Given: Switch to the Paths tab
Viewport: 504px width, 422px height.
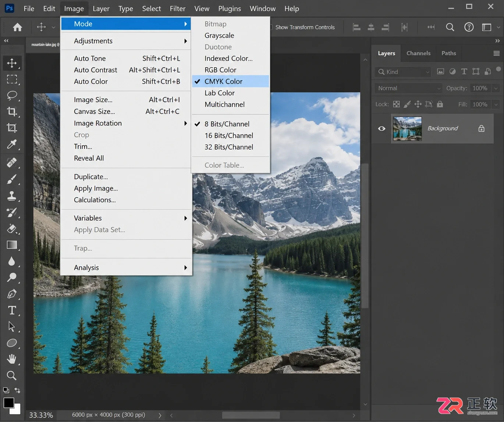Looking at the screenshot, I should point(448,53).
